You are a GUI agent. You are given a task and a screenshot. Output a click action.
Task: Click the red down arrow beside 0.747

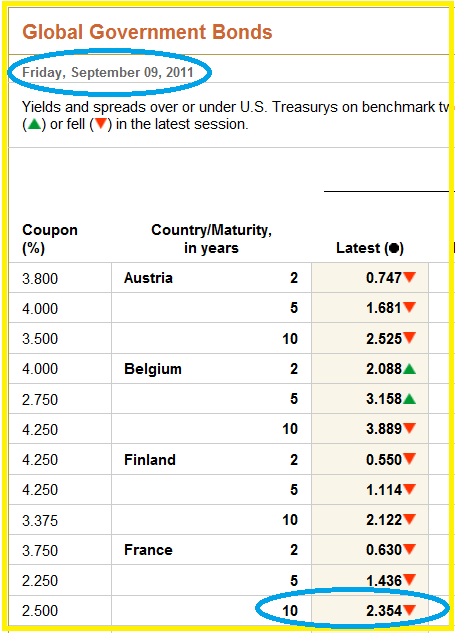[x=409, y=277]
